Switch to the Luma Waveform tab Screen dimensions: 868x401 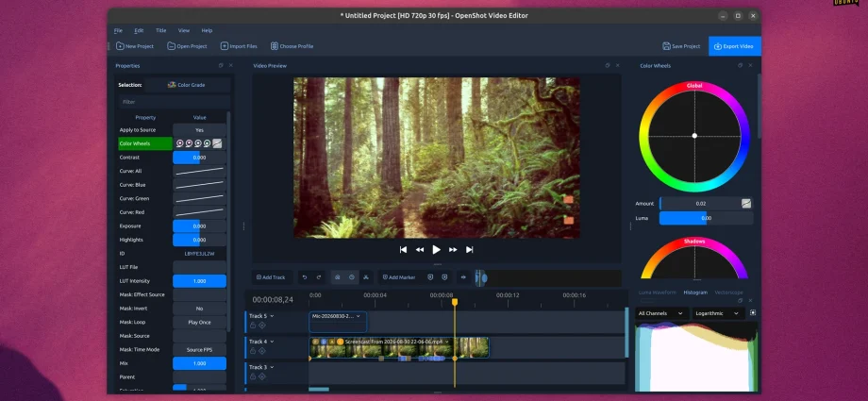click(657, 292)
